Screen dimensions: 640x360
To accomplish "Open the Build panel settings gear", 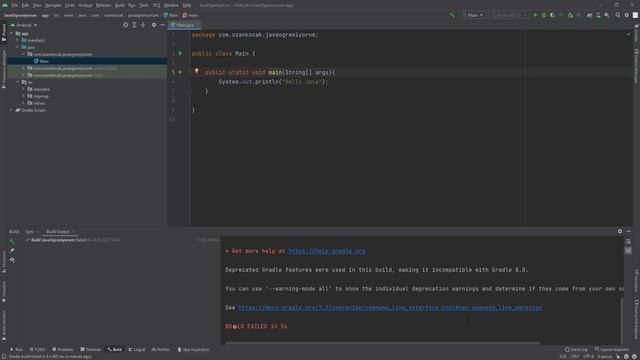I will [x=620, y=231].
